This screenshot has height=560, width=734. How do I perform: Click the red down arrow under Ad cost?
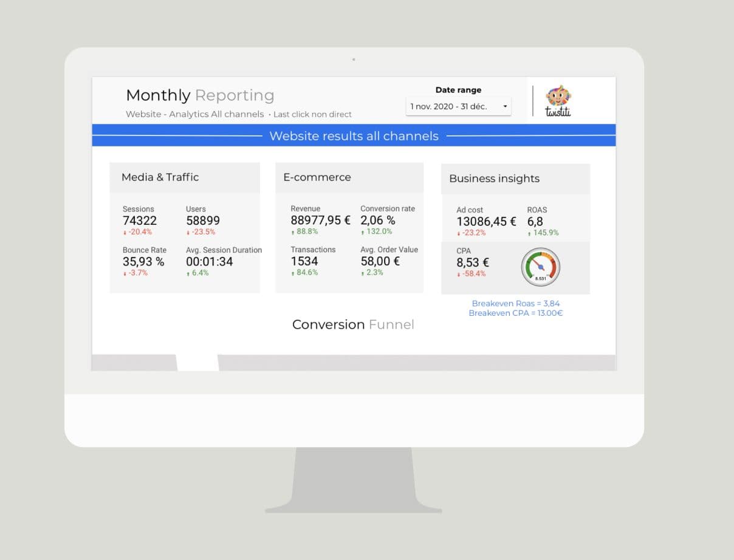(x=459, y=233)
